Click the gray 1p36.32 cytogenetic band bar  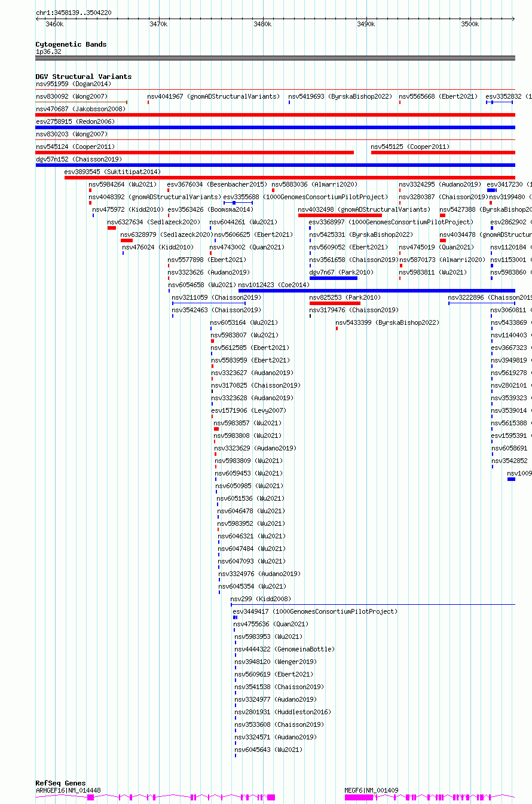[x=275, y=58]
